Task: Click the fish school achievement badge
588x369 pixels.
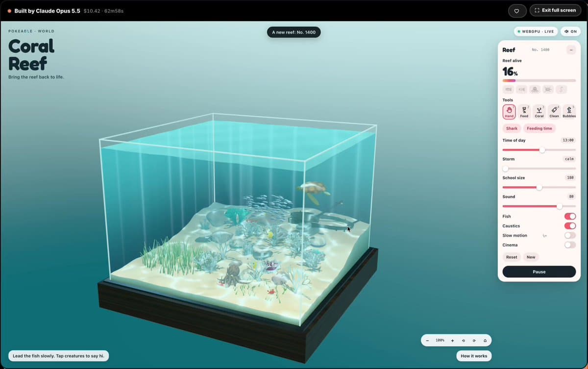Action: click(x=522, y=89)
